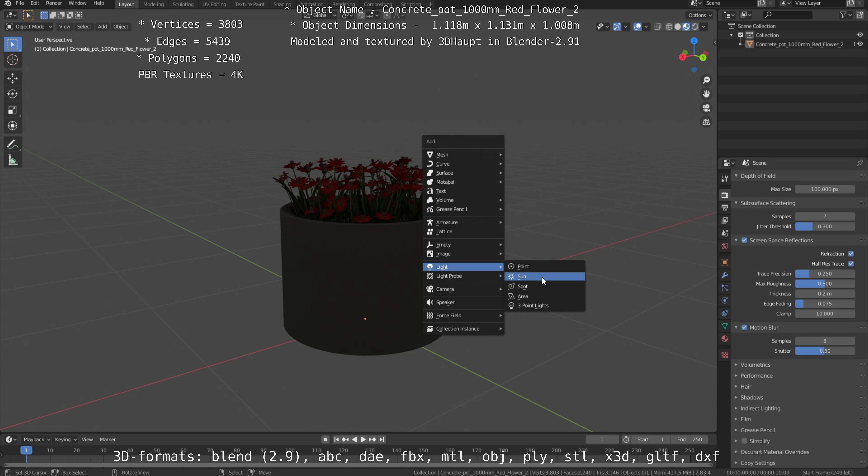Pin the properties editor
The image size is (868, 476).
tap(860, 163)
